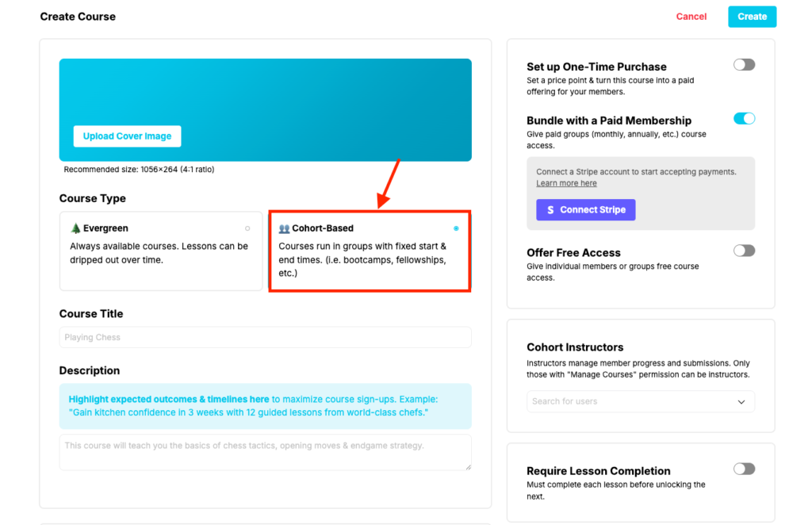Turn on Offer Free Access

pos(744,251)
